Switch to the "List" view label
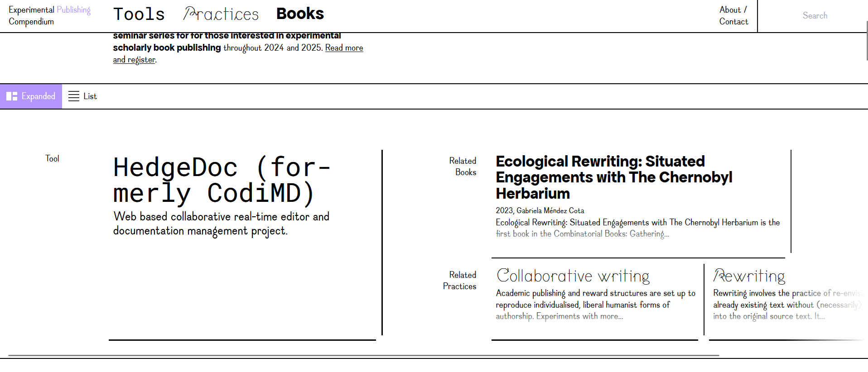Screen dimensions: 868x372 (x=90, y=96)
